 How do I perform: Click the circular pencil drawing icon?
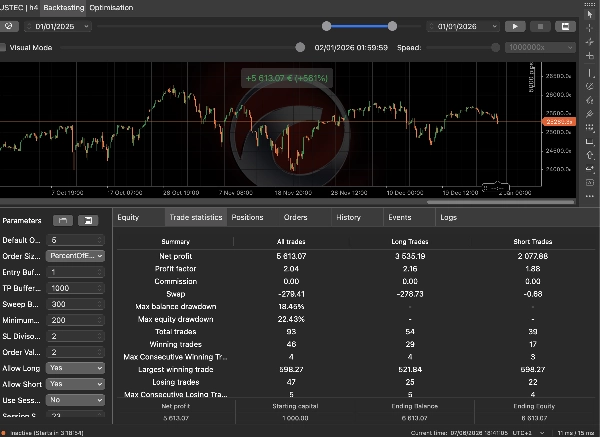point(590,87)
